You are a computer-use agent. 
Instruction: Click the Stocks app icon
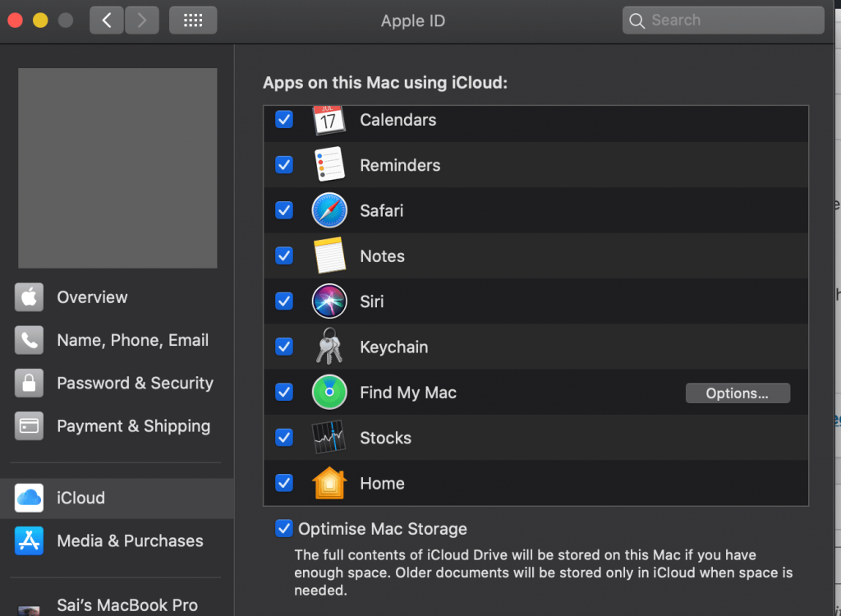point(329,438)
